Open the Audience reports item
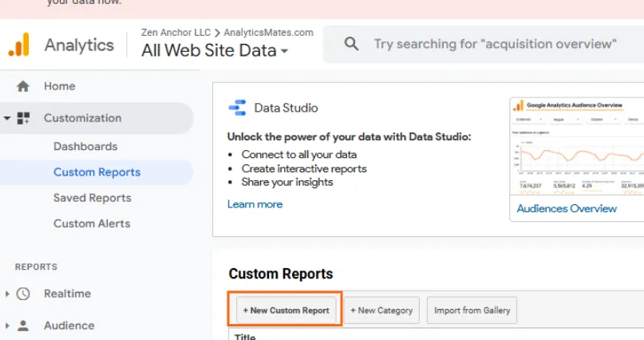 (69, 326)
